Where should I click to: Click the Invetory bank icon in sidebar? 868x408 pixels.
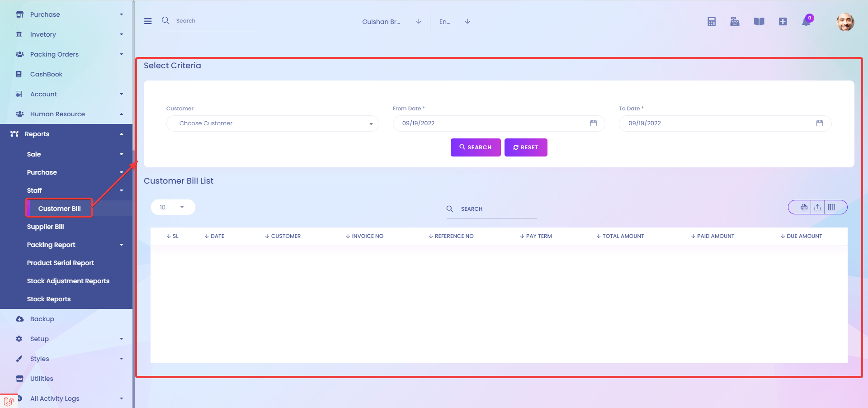click(x=19, y=34)
